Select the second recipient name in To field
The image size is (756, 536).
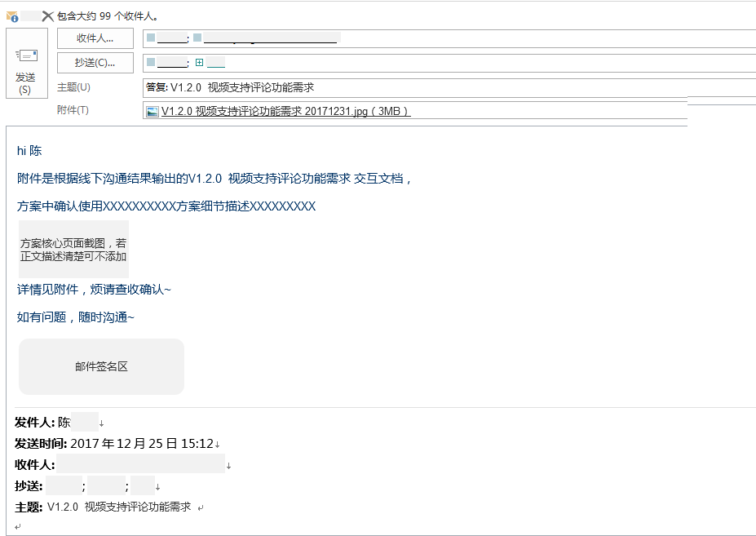tap(272, 38)
